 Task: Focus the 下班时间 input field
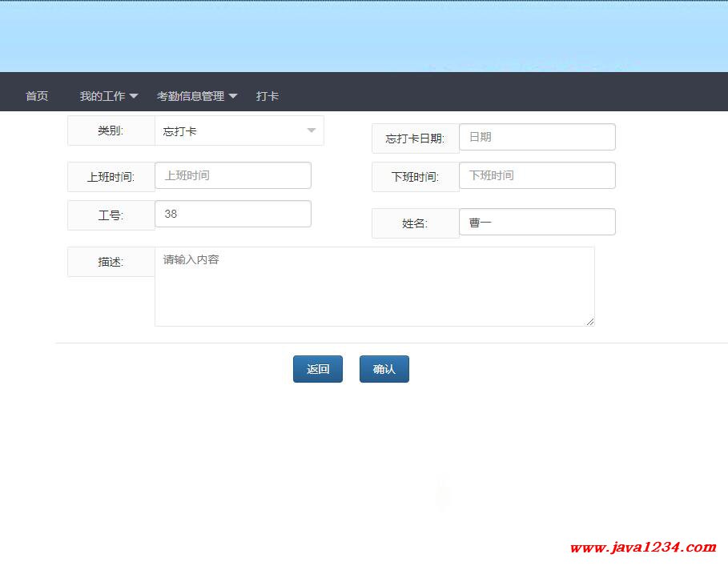pyautogui.click(x=537, y=175)
